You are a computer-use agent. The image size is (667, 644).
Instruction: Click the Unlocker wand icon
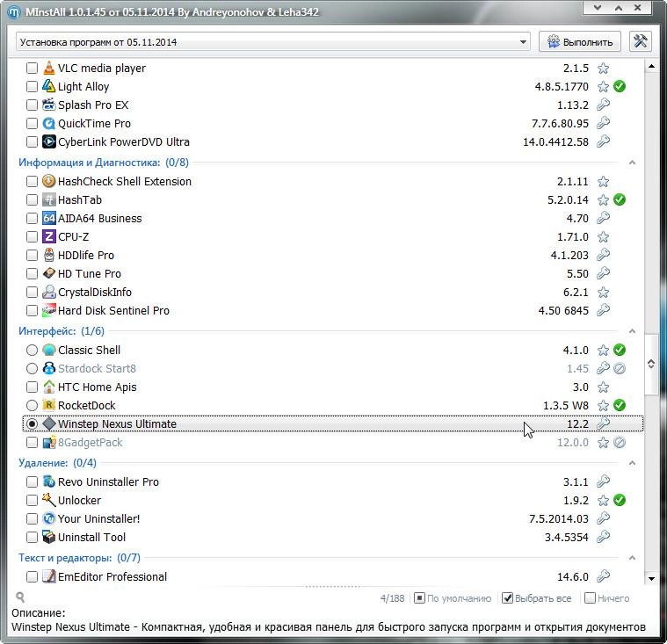click(49, 500)
